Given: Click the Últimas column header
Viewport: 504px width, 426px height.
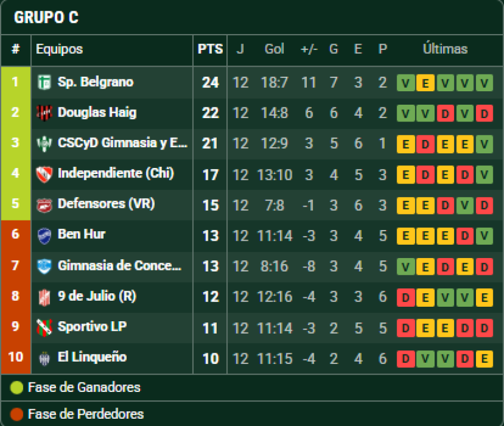Looking at the screenshot, I should click(x=445, y=49).
